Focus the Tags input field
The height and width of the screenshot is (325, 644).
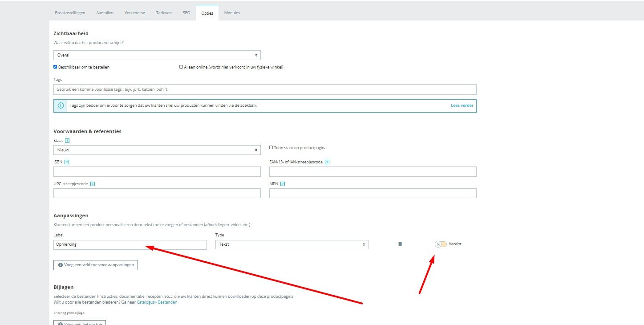coord(265,89)
